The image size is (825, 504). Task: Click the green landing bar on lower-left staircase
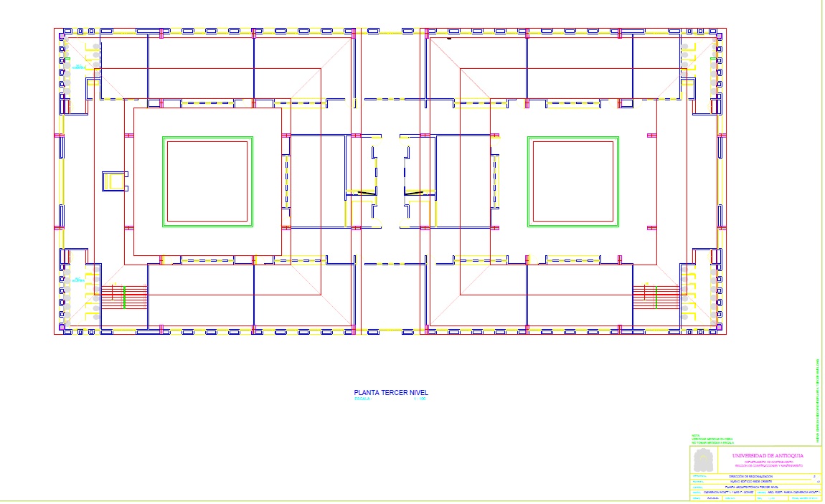(x=124, y=297)
